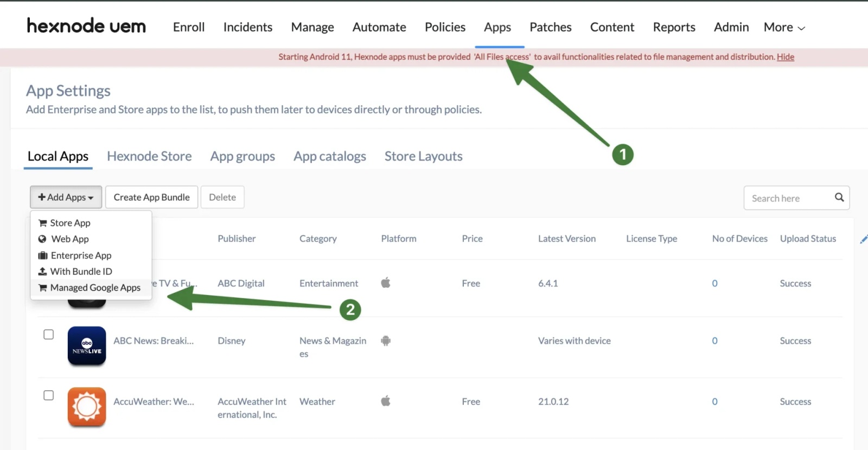Screen dimensions: 868x450
Task: Click the blue pencil edit columns icon
Action: 864,239
